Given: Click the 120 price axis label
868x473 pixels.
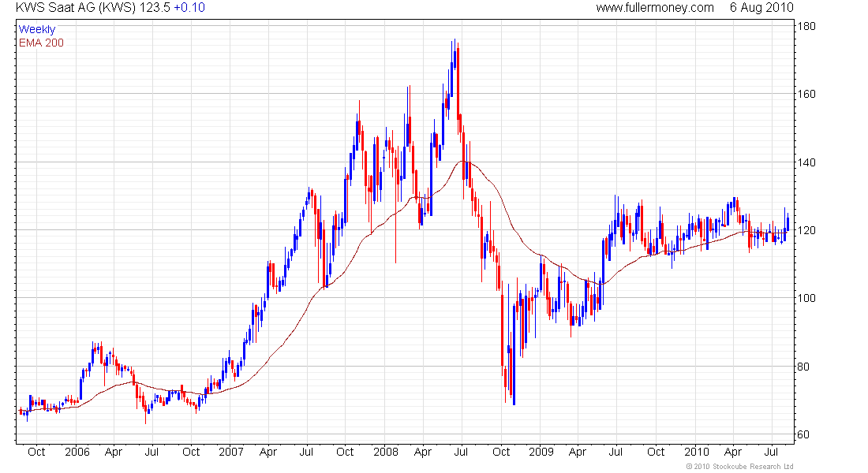Looking at the screenshot, I should click(806, 231).
